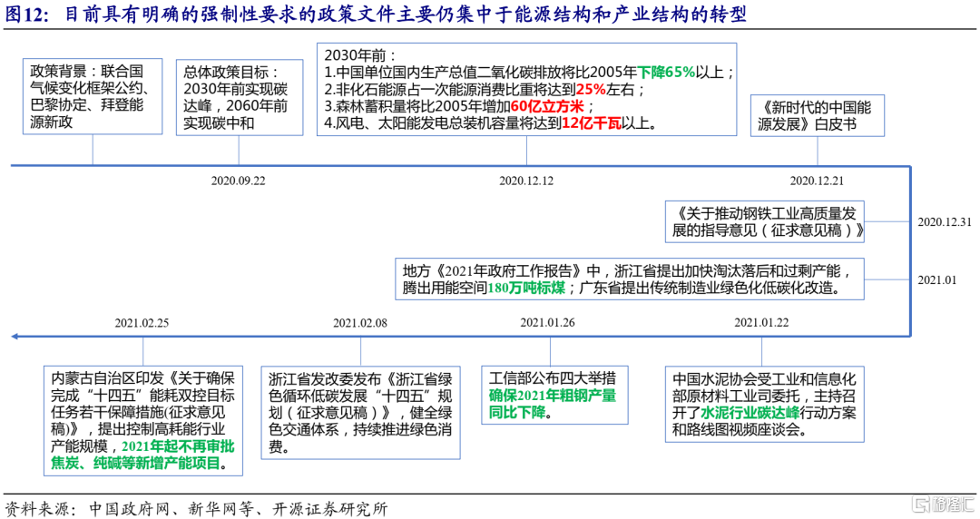Click the 资料来源 source line
Image resolution: width=980 pixels, height=519 pixels.
click(196, 505)
